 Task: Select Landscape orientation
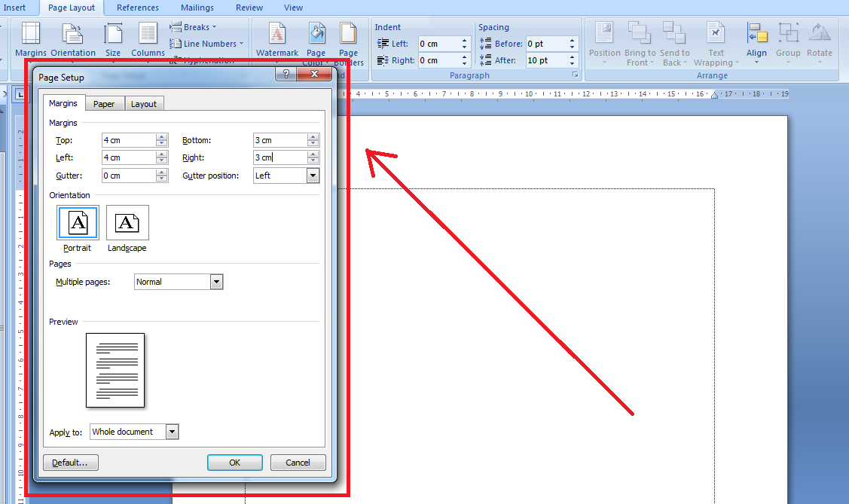coord(127,222)
